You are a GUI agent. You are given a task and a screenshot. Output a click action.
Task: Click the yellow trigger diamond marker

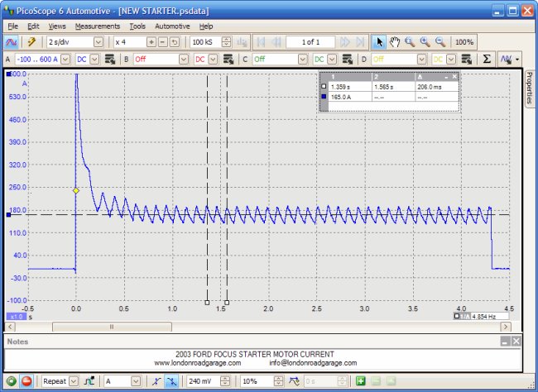pyautogui.click(x=76, y=191)
